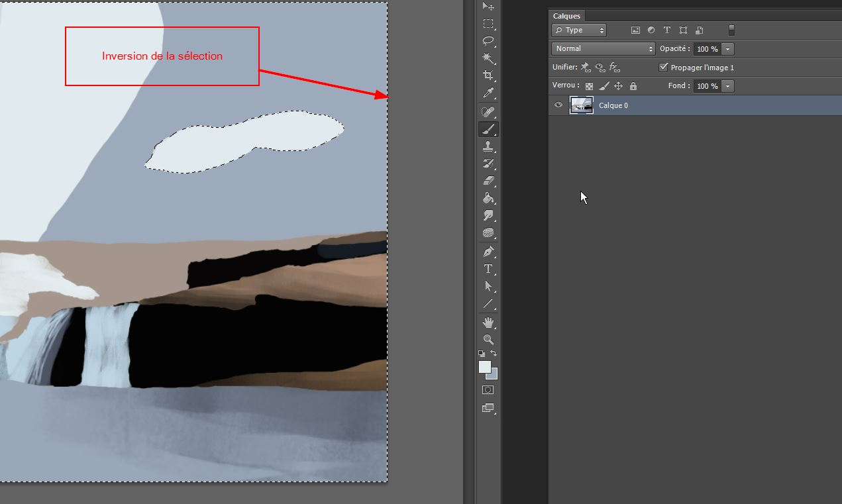Screen dimensions: 842x504
Task: Uncheck Propager l'image 1 checkbox
Action: pos(663,68)
